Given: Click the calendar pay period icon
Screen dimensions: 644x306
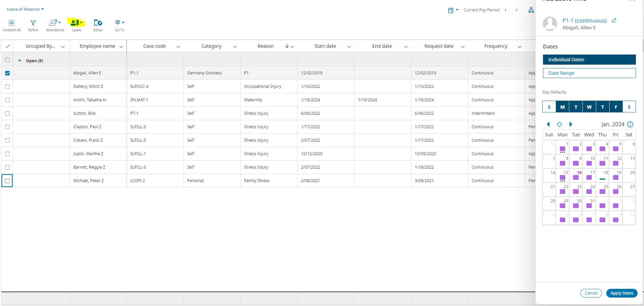Looking at the screenshot, I should [451, 10].
